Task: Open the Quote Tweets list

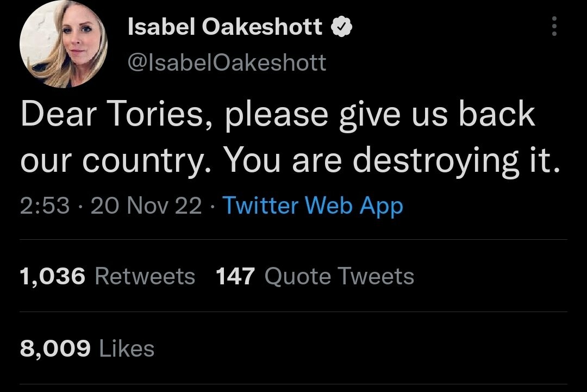Action: 339,276
